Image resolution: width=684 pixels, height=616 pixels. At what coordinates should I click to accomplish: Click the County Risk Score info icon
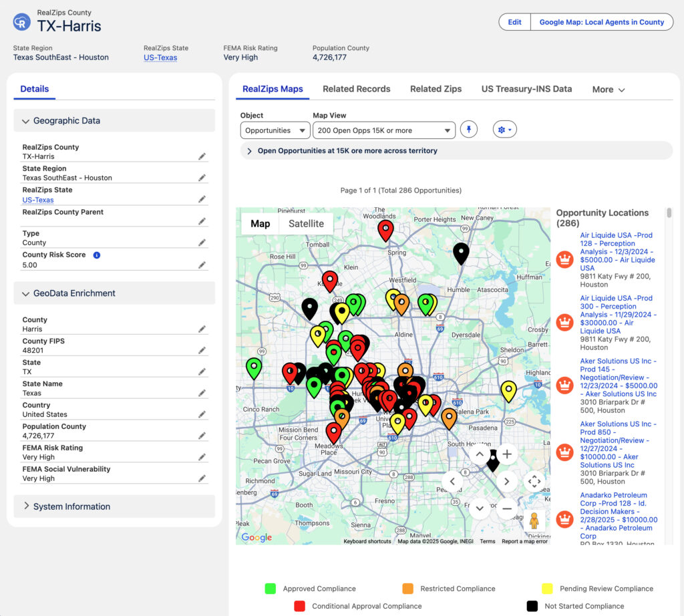point(97,255)
